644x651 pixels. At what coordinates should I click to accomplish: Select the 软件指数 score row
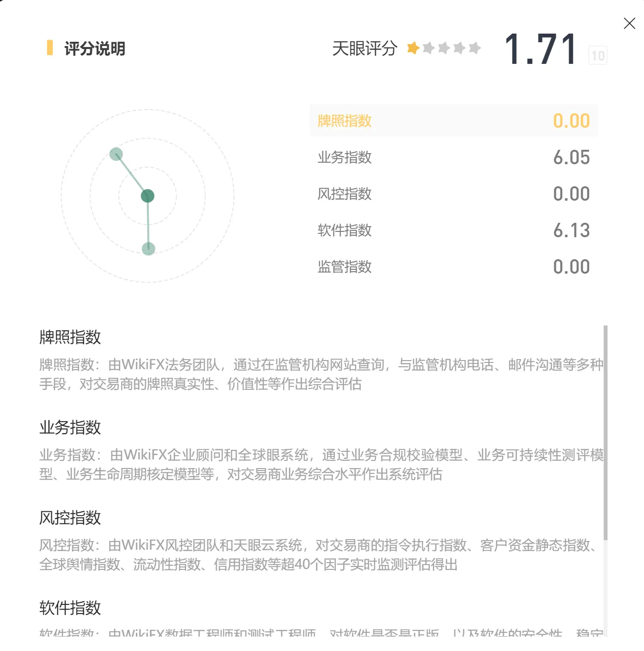coord(453,230)
